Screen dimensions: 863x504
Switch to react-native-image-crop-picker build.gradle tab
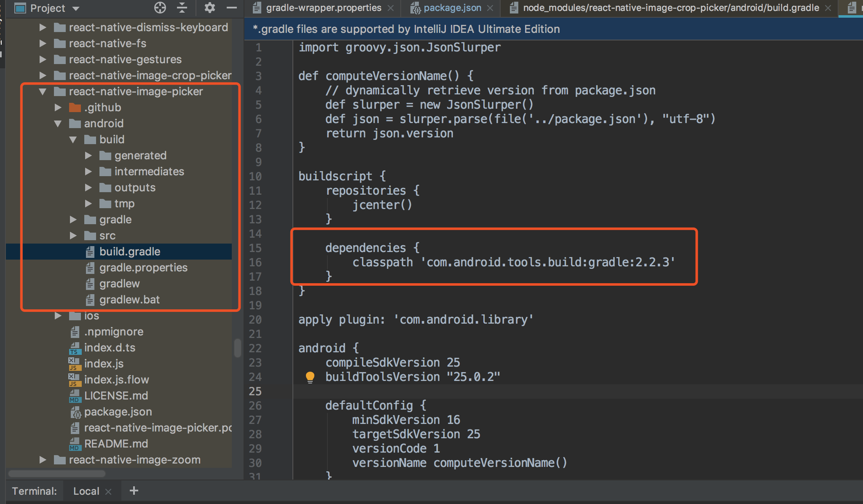(671, 8)
